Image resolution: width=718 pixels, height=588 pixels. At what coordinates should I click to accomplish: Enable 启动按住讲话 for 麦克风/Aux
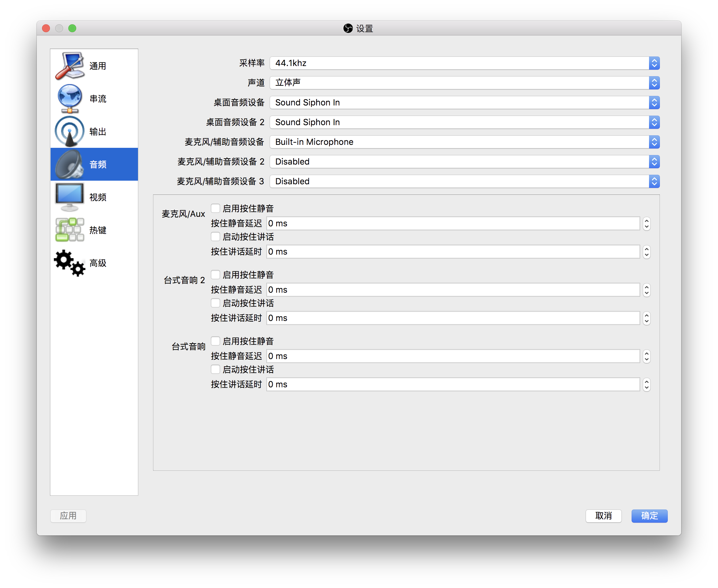click(215, 237)
